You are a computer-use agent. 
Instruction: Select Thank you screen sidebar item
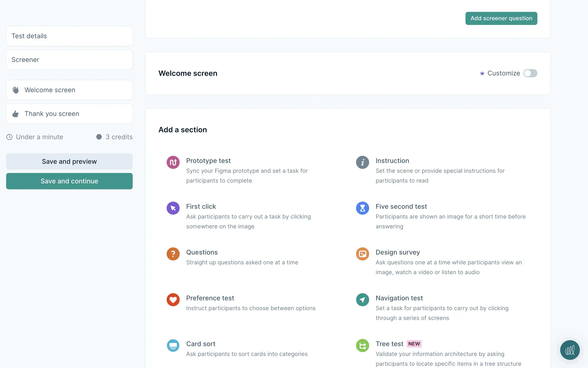click(69, 114)
